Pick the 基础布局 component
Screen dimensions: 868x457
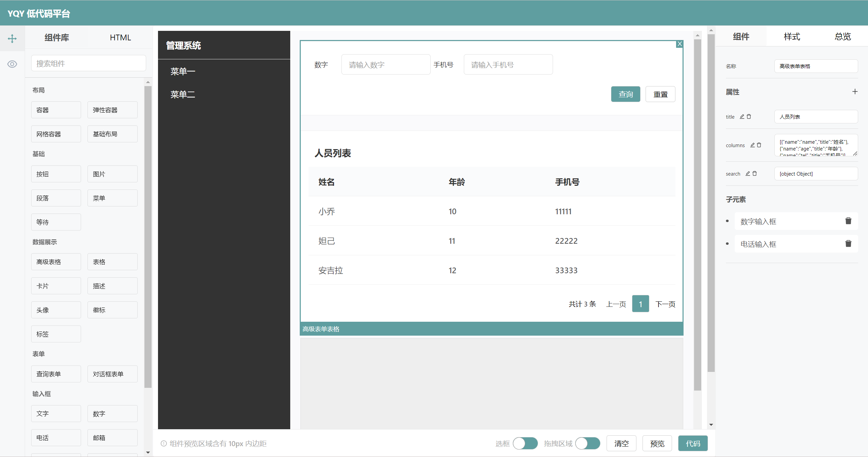coord(112,134)
